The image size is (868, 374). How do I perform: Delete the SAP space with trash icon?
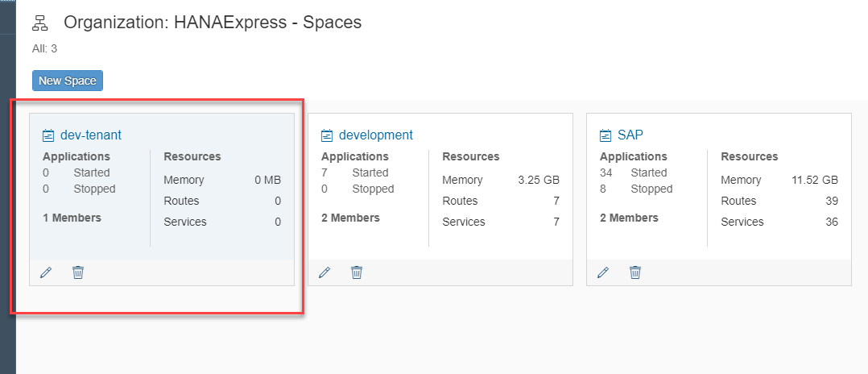pyautogui.click(x=635, y=272)
